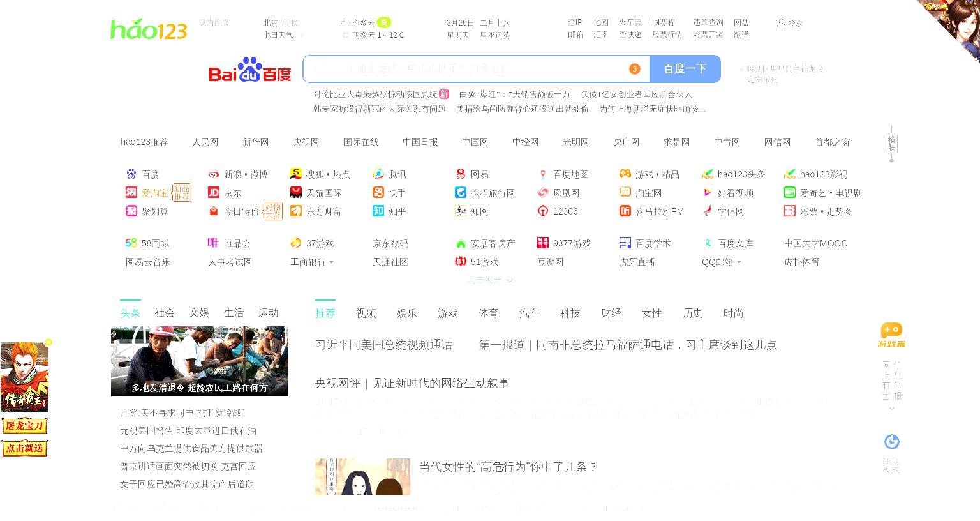Screen dimensions: 980x521
Task: Open the news photo captioned 多地发清退令
Action: pyautogui.click(x=200, y=361)
